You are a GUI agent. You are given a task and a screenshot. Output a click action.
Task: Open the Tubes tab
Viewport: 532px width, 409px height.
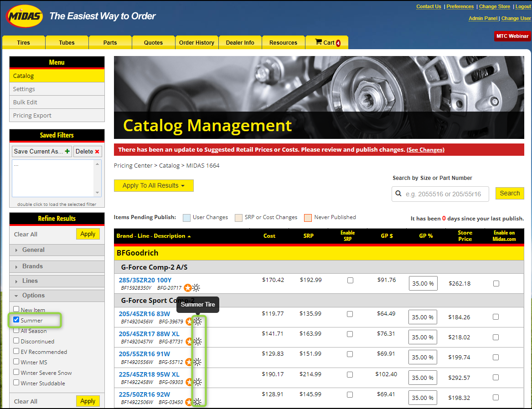tap(67, 42)
